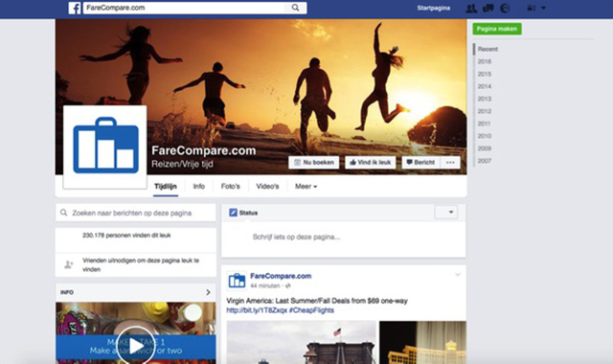
Task: Play the video in the Info panel
Action: pos(136,346)
